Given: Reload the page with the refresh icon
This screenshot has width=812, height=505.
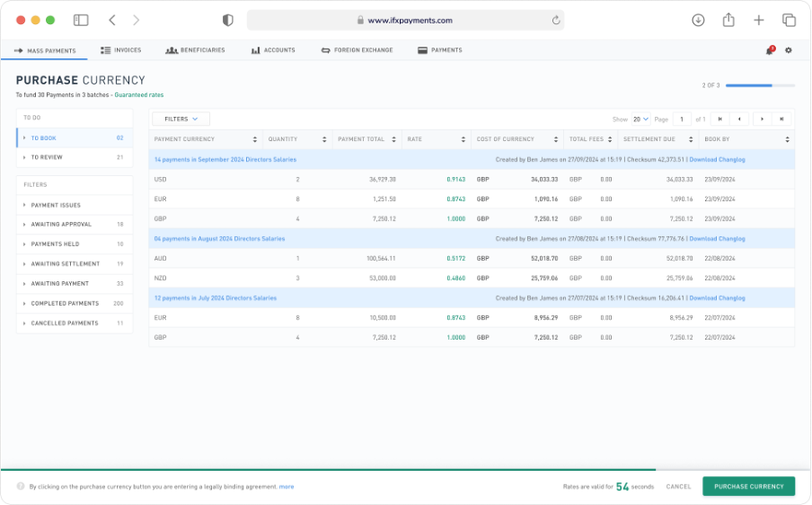Looking at the screenshot, I should 556,20.
